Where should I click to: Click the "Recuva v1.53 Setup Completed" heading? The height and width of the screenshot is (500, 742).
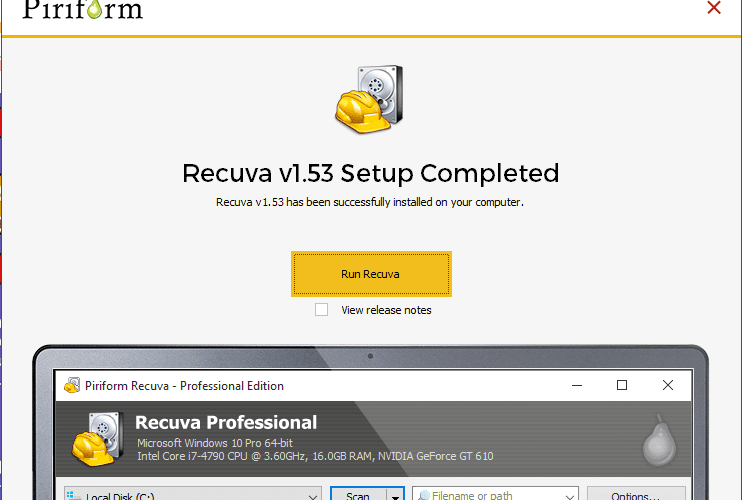371,173
